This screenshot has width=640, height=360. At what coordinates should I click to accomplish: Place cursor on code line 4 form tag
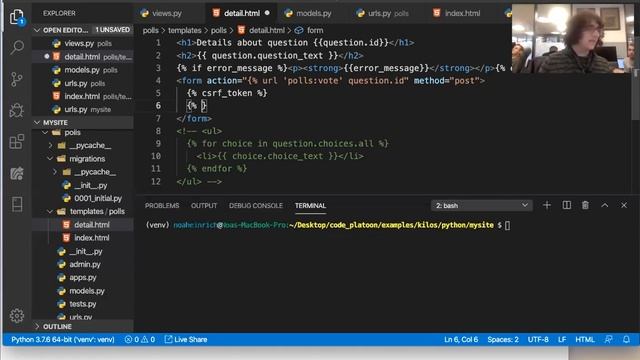331,81
